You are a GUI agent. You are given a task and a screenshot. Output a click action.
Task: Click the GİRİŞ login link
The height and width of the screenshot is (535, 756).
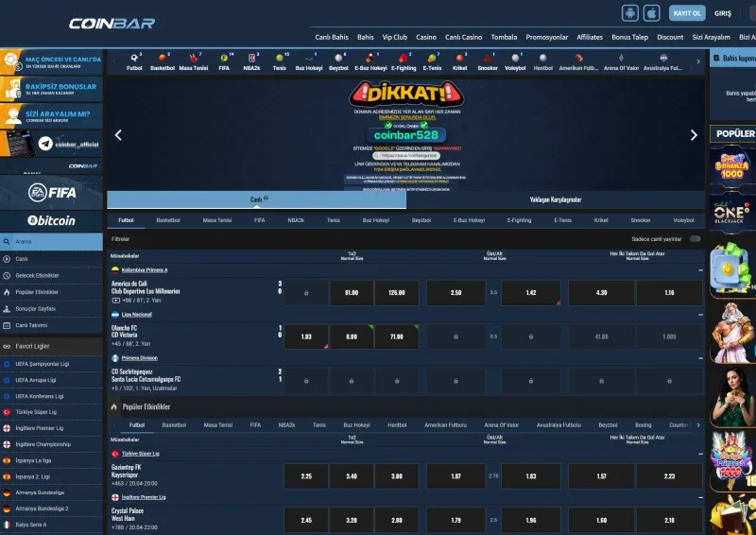[723, 13]
